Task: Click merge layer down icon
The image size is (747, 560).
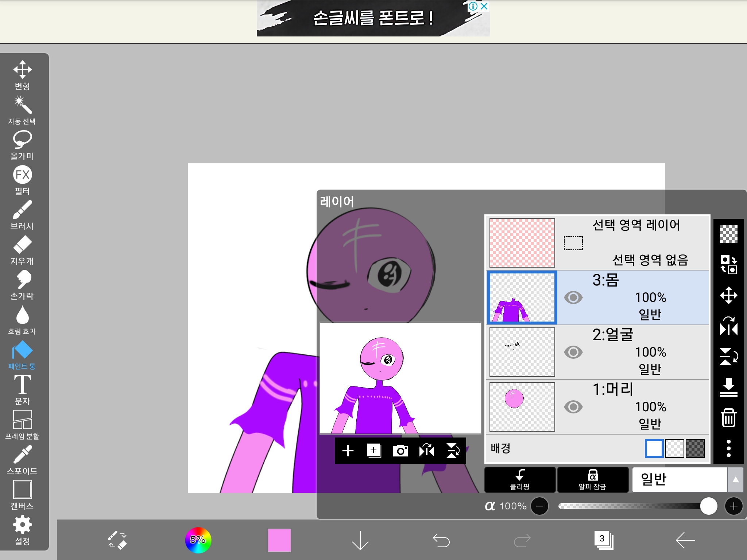Action: tap(729, 387)
